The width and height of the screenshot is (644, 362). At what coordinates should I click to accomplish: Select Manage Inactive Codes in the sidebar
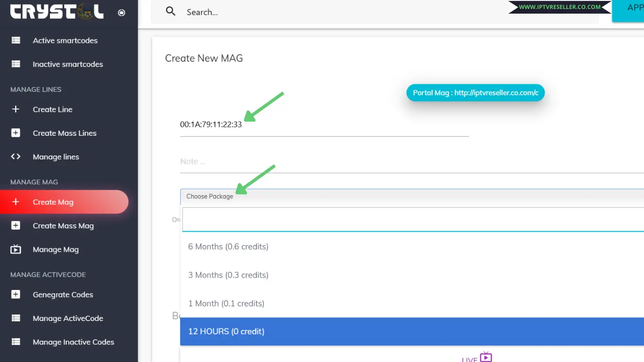[73, 342]
